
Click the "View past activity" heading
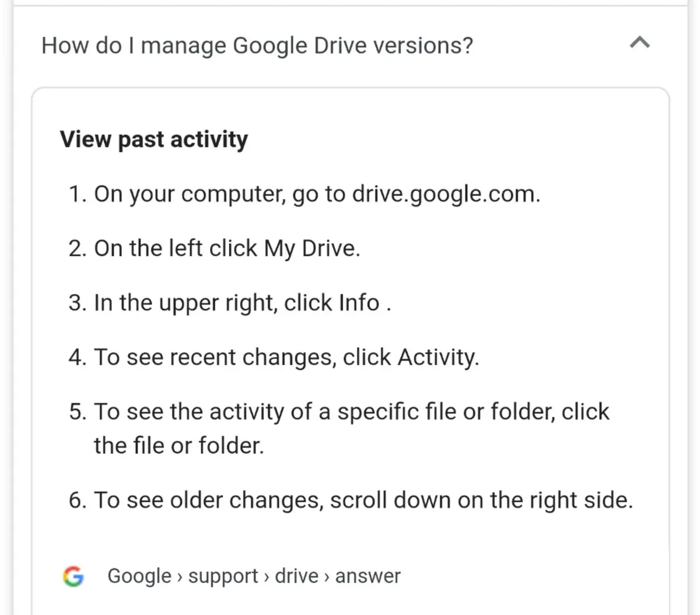(154, 139)
